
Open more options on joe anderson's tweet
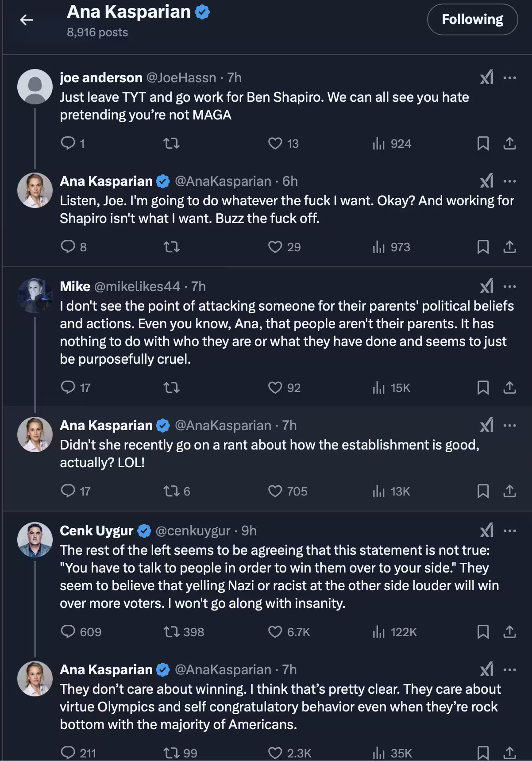tap(510, 78)
